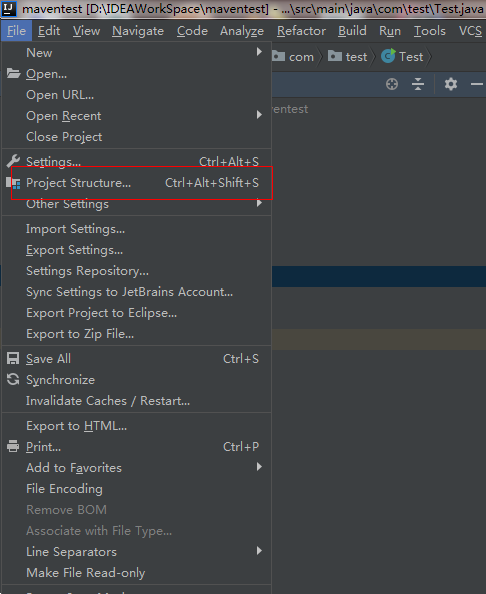Click the test folder icon in breadcrumb

(x=335, y=56)
